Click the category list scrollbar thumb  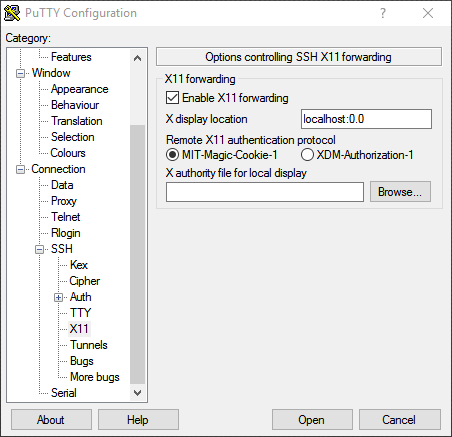(x=137, y=254)
